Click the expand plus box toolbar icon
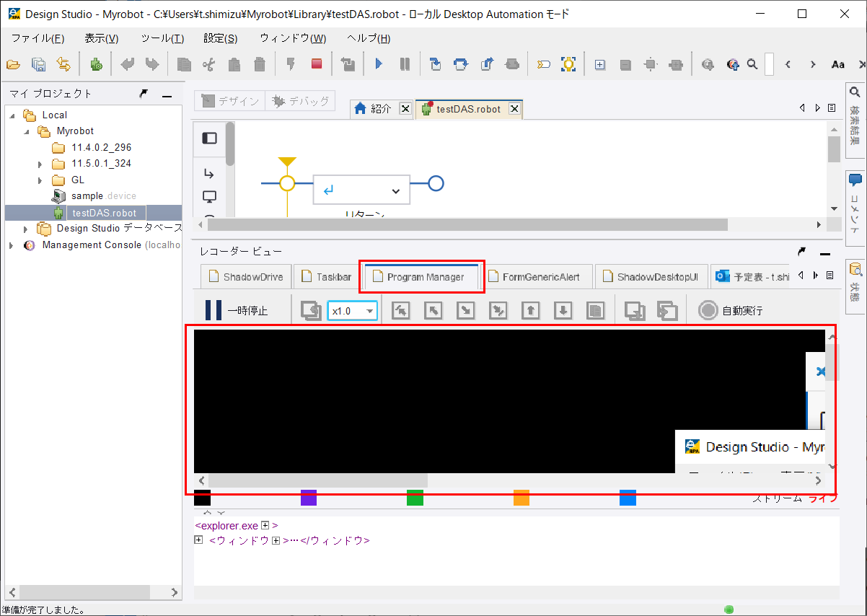 [599, 64]
